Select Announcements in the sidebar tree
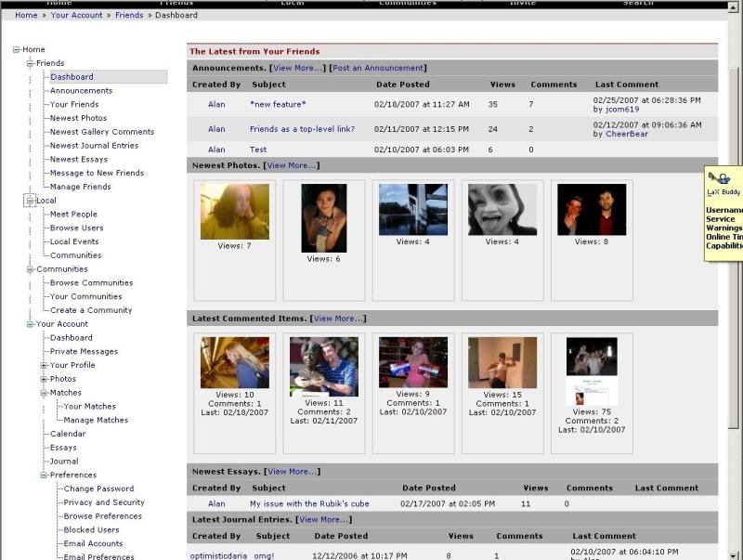The image size is (743, 560). [82, 90]
